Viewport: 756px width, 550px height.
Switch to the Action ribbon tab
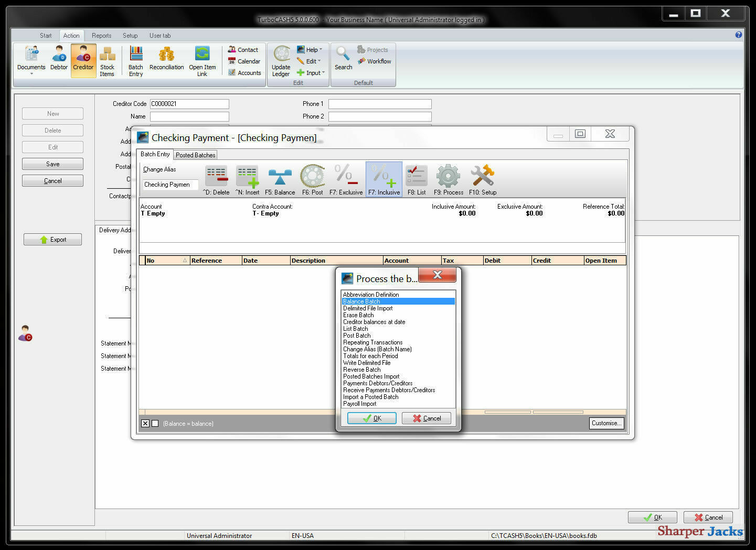pyautogui.click(x=71, y=36)
